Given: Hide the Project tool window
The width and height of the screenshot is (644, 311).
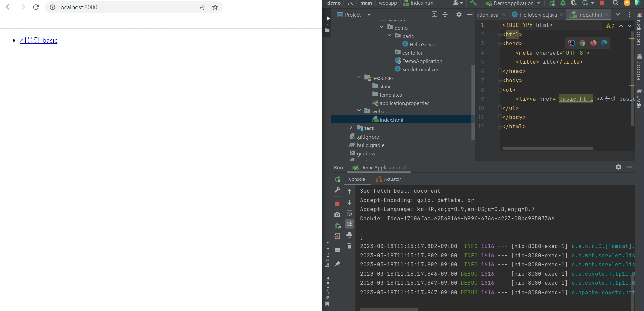Looking at the screenshot, I should point(470,14).
